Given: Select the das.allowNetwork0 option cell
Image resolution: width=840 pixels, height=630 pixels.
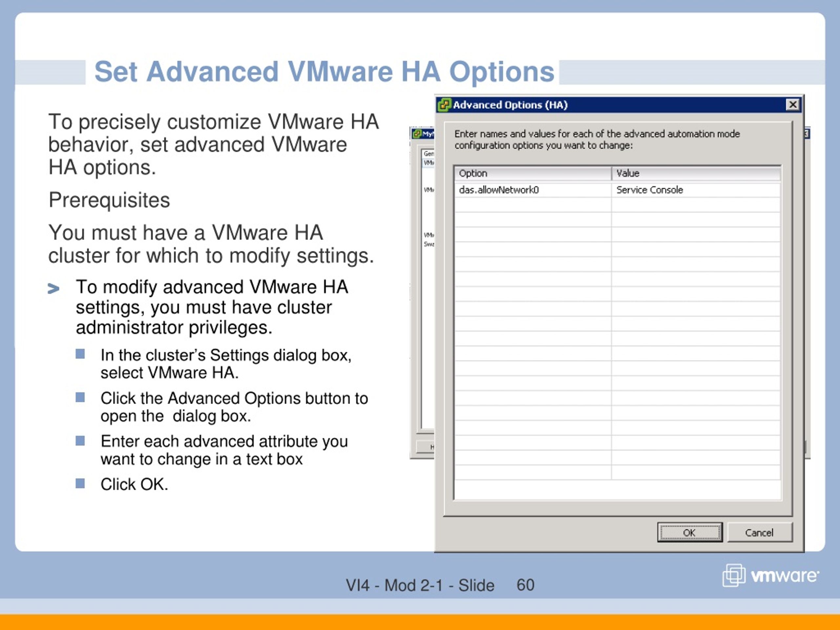Looking at the screenshot, I should coord(533,190).
